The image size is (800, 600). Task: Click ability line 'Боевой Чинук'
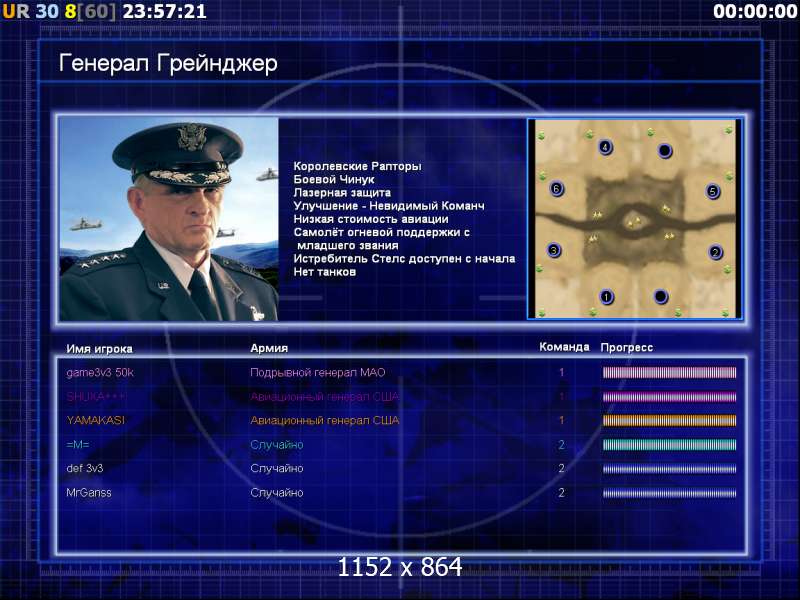334,180
